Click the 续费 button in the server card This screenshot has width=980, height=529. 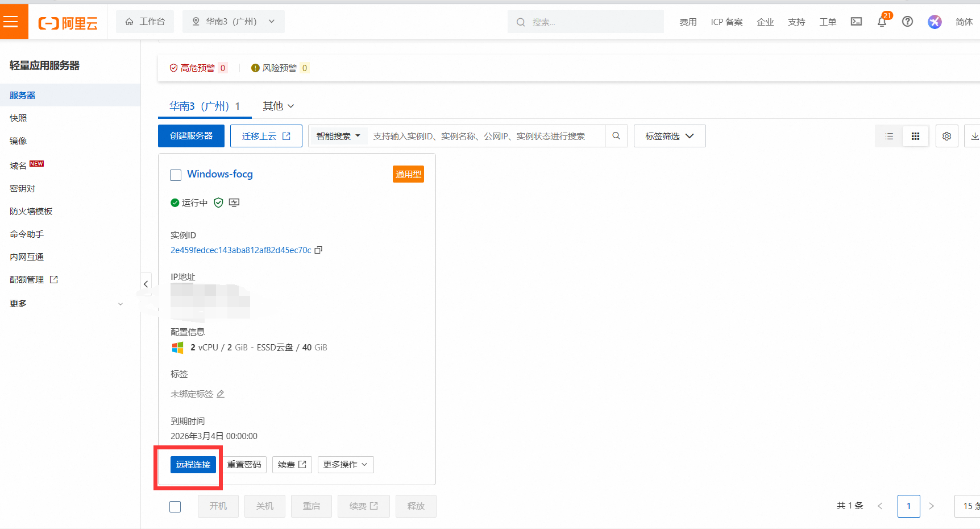tap(292, 465)
